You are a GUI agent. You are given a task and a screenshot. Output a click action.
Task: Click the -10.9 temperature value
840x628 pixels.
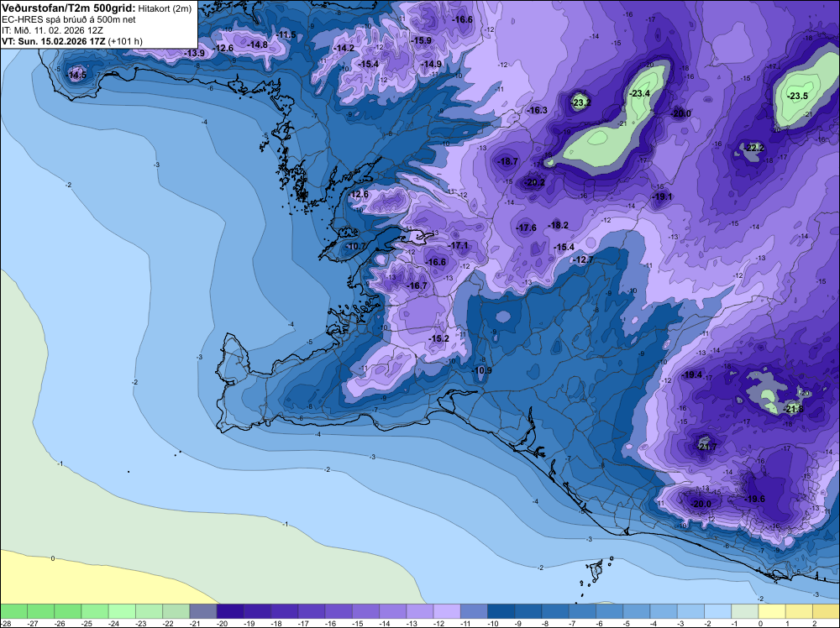[x=481, y=370]
